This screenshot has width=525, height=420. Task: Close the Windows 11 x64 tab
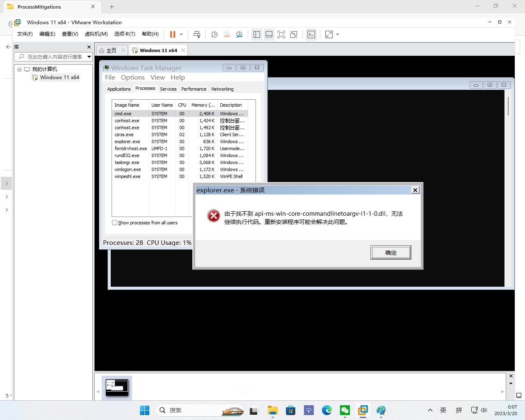183,50
